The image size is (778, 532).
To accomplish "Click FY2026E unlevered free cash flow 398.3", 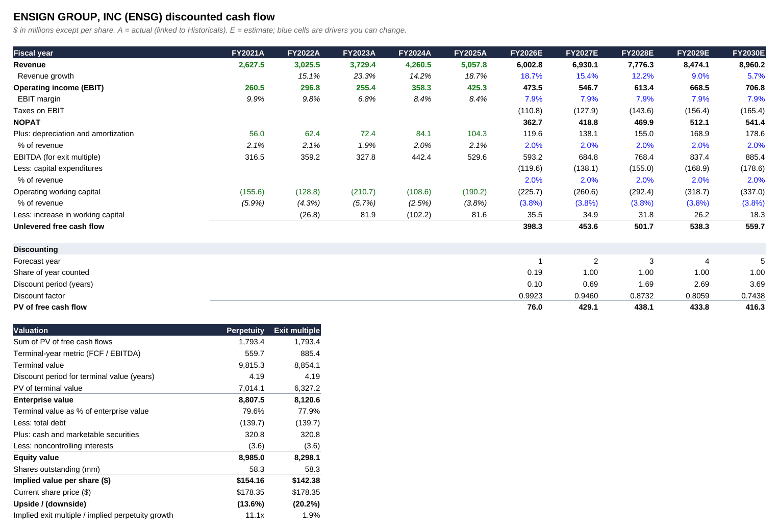I will tap(533, 226).
